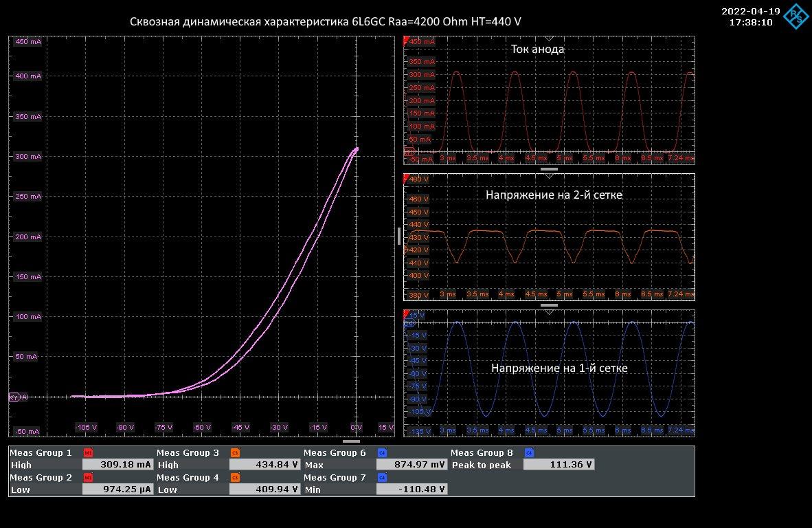812x528 pixels.
Task: Click the Meas Group 6 label
Action: (x=335, y=453)
